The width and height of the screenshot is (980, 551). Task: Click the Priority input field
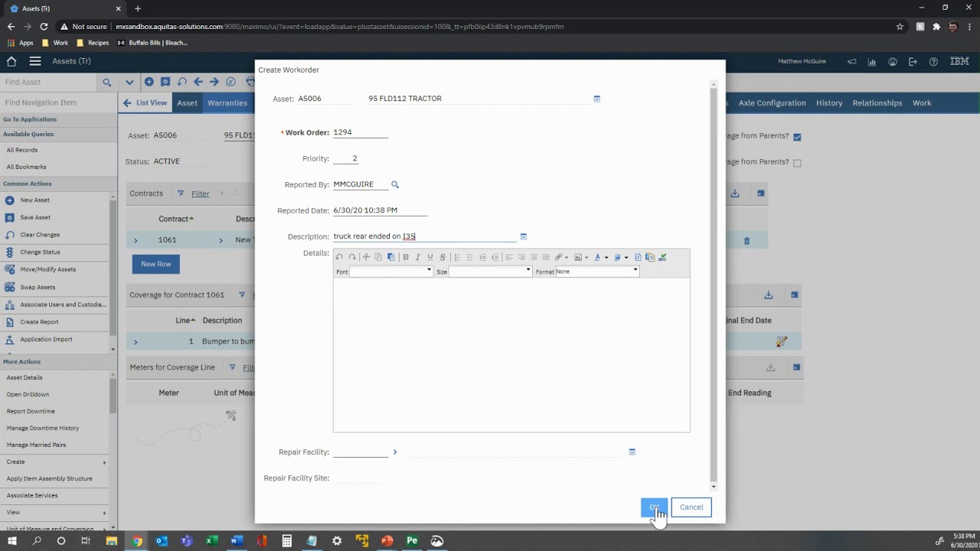coord(345,158)
